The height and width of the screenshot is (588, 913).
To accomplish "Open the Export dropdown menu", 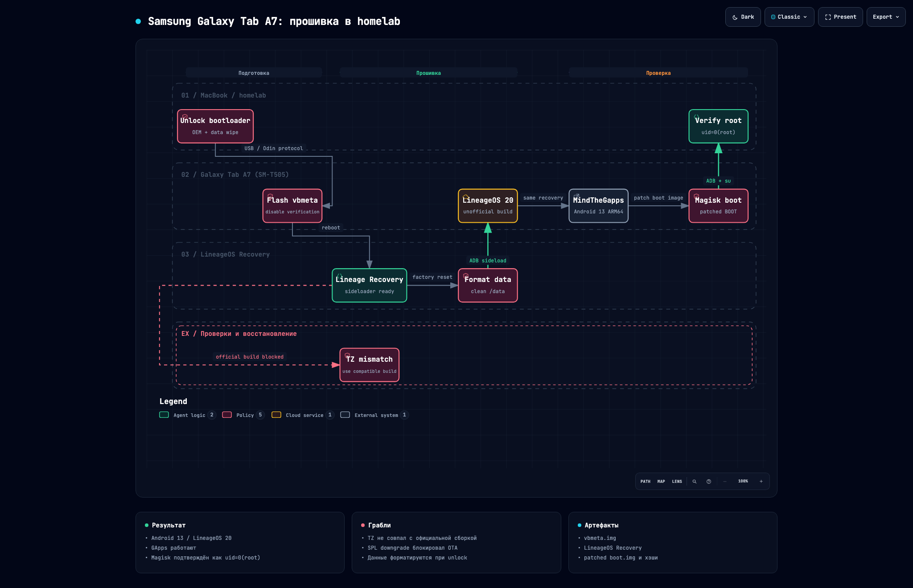I will [x=886, y=17].
